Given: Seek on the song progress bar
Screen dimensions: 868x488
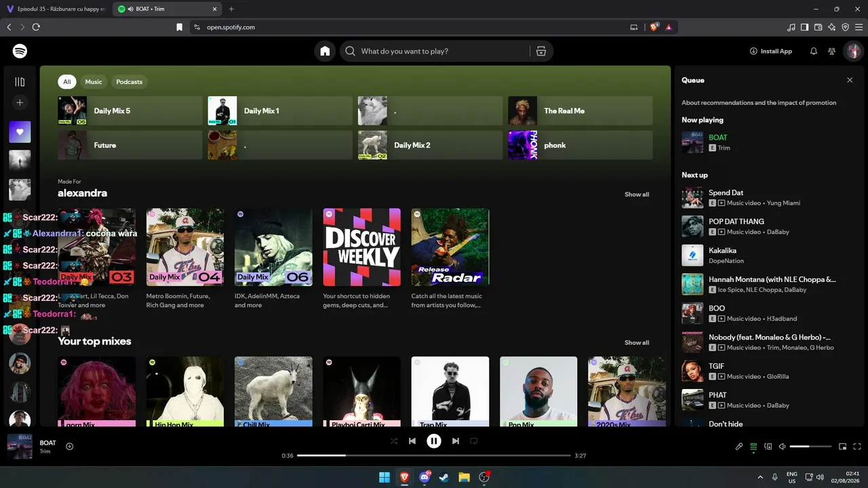Looking at the screenshot, I should tap(434, 455).
